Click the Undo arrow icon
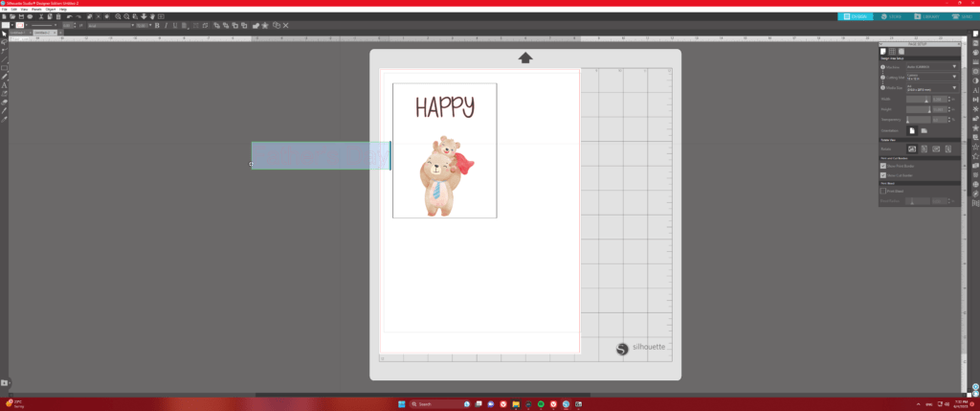Viewport: 980px width, 411px height. point(68,16)
